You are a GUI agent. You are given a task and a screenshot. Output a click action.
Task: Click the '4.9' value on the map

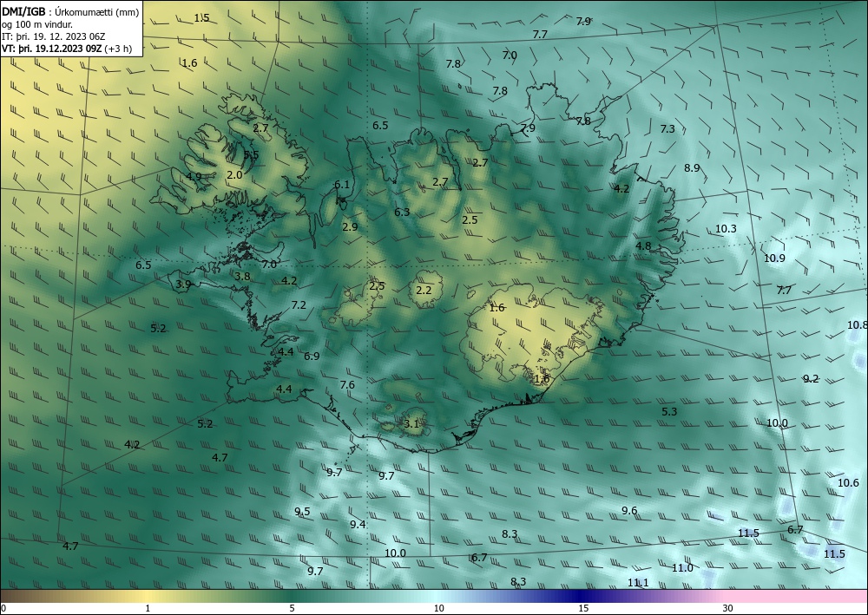[x=194, y=176]
